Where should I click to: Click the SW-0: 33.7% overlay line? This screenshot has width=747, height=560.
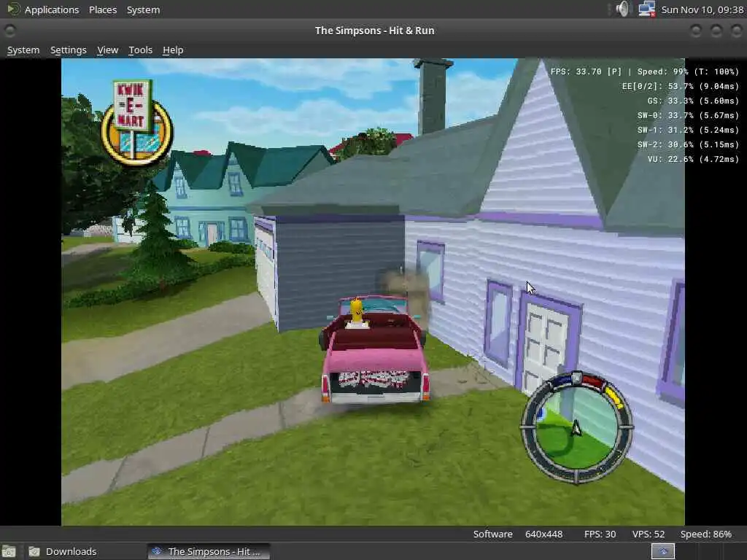pos(688,115)
